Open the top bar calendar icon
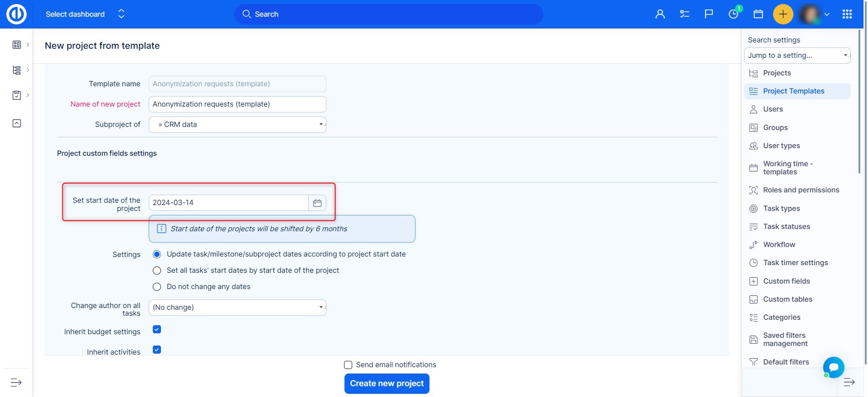 click(758, 14)
